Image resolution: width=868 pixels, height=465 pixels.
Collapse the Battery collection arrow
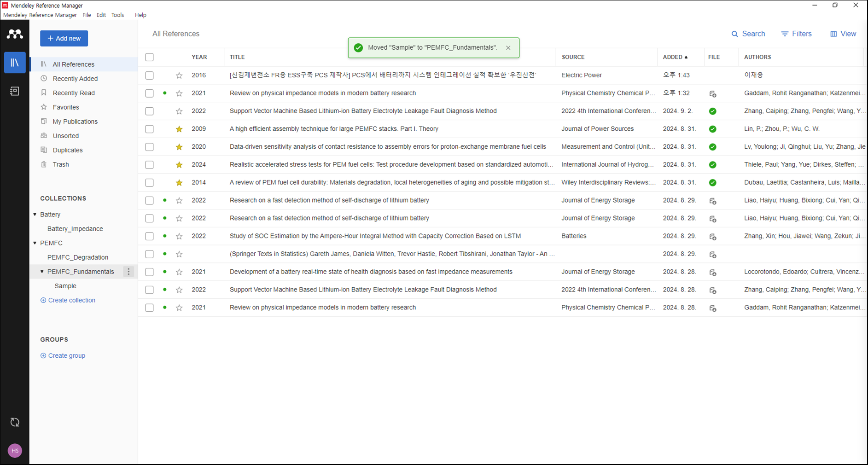[x=35, y=215]
